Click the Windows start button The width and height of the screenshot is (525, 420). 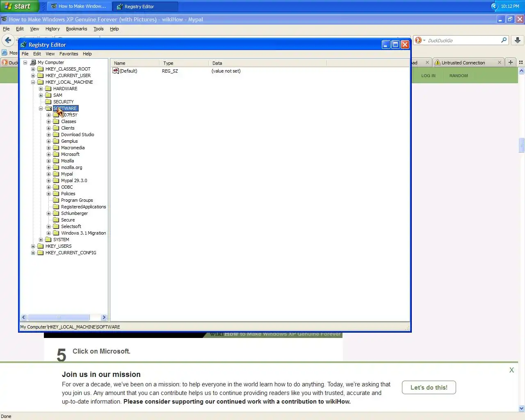(x=19, y=6)
